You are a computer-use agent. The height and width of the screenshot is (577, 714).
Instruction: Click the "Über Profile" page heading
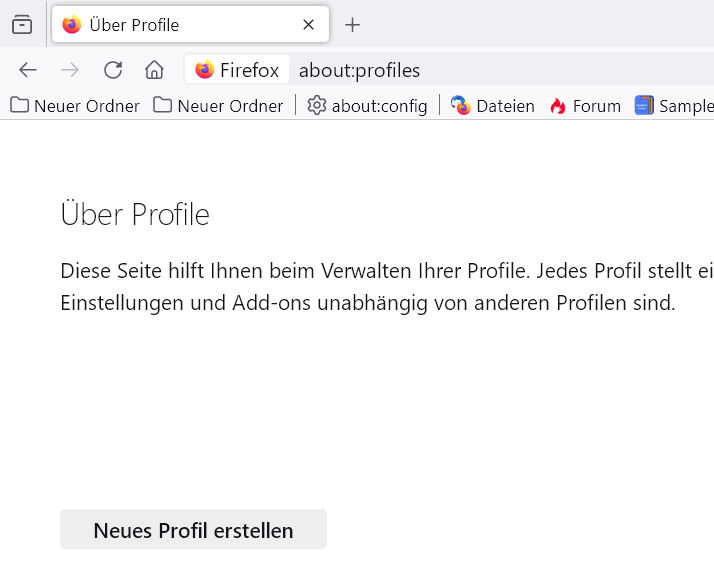click(x=135, y=215)
